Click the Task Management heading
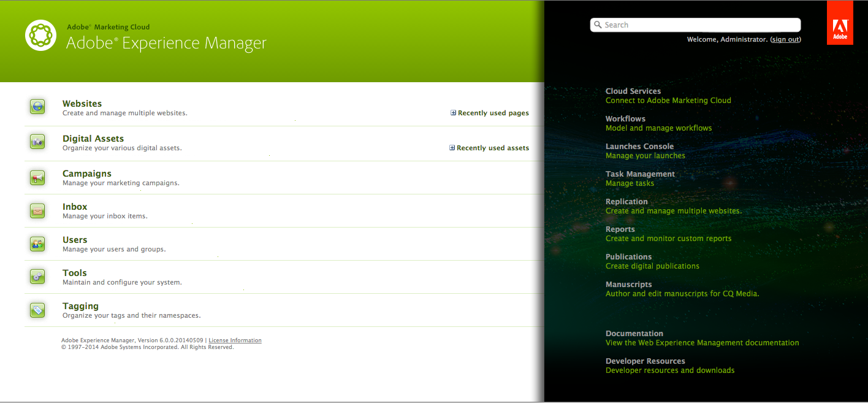This screenshot has height=403, width=868. [x=640, y=174]
